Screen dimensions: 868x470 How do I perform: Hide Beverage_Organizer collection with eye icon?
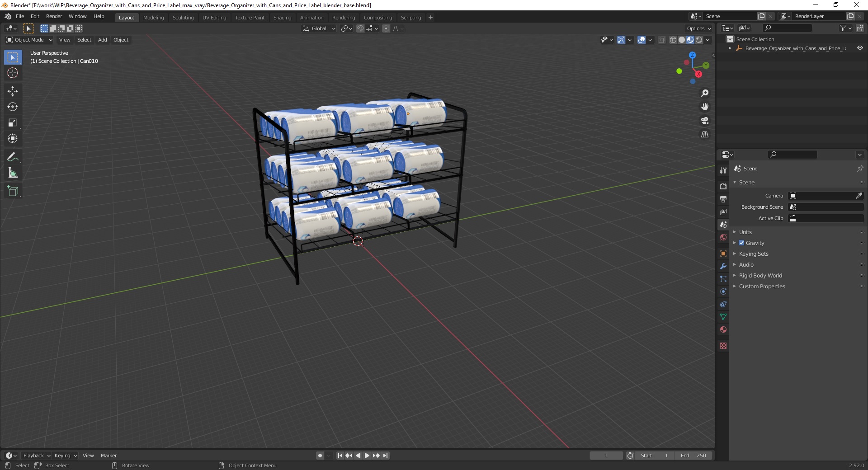click(x=860, y=48)
